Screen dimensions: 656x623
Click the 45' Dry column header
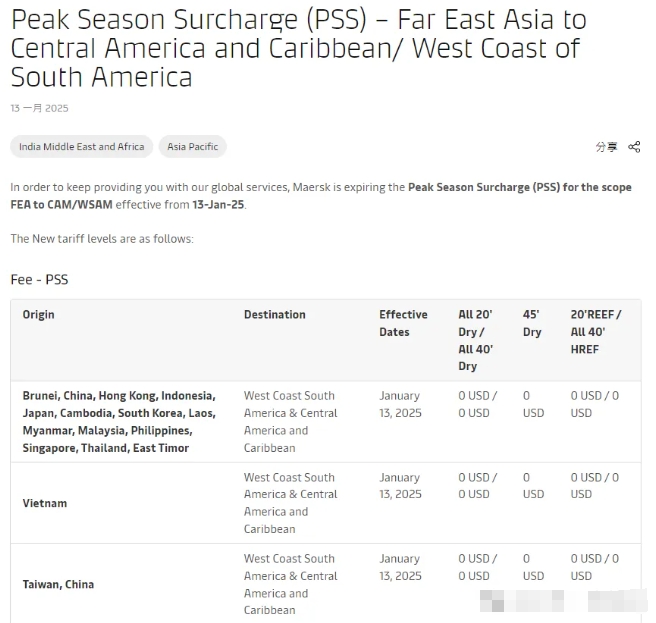click(x=532, y=323)
